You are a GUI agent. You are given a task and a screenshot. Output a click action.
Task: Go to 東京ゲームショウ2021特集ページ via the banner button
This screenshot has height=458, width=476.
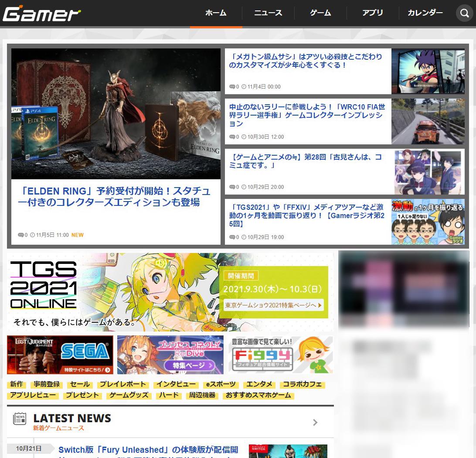273,305
